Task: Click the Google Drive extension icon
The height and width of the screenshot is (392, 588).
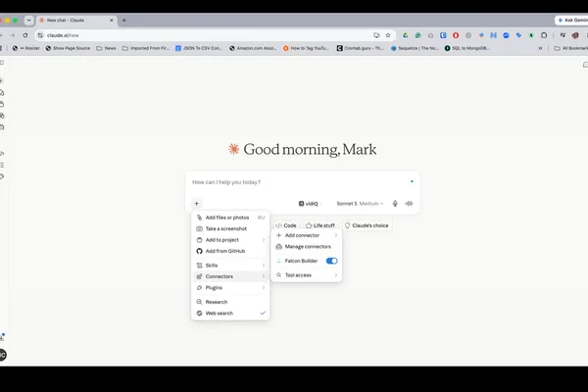Action: tap(406, 35)
